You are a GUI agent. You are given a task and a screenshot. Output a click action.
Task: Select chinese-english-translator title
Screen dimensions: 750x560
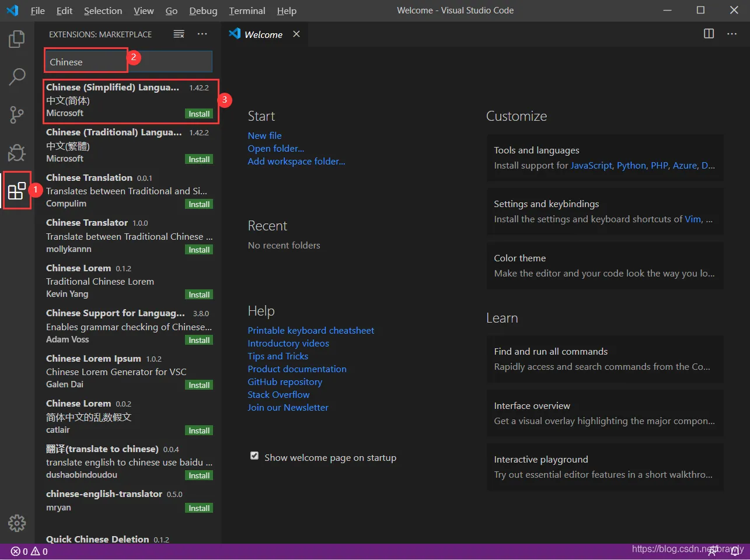click(104, 494)
